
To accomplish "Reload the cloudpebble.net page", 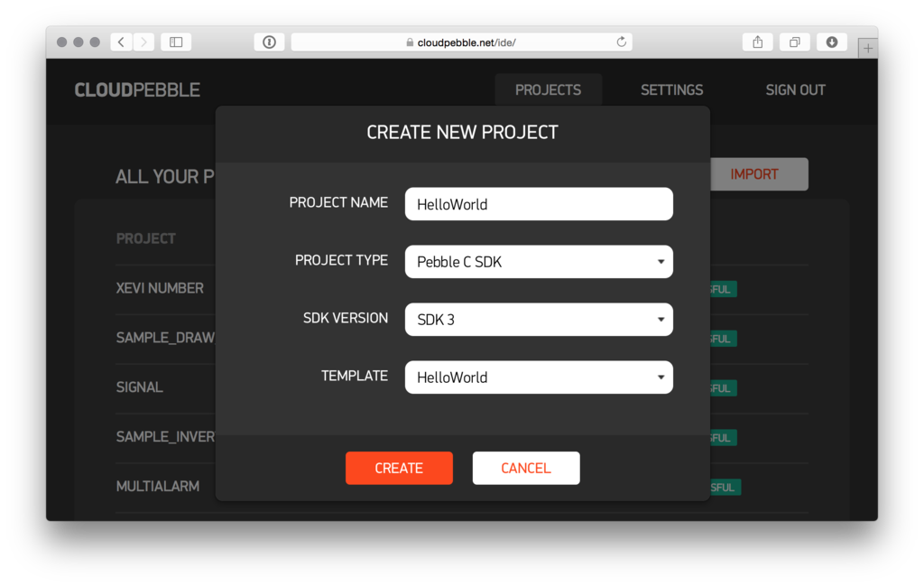I will [621, 42].
